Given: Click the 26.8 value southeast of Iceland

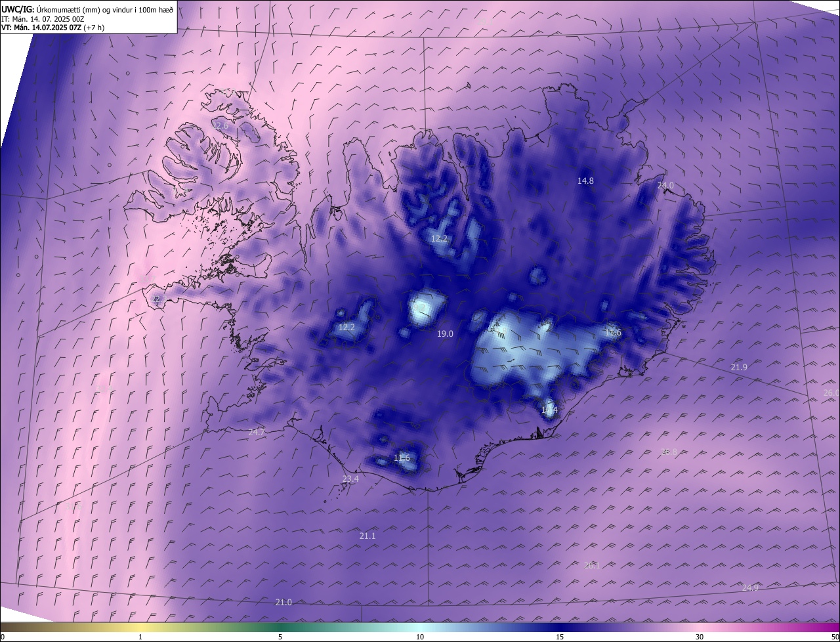Looking at the screenshot, I should [669, 452].
